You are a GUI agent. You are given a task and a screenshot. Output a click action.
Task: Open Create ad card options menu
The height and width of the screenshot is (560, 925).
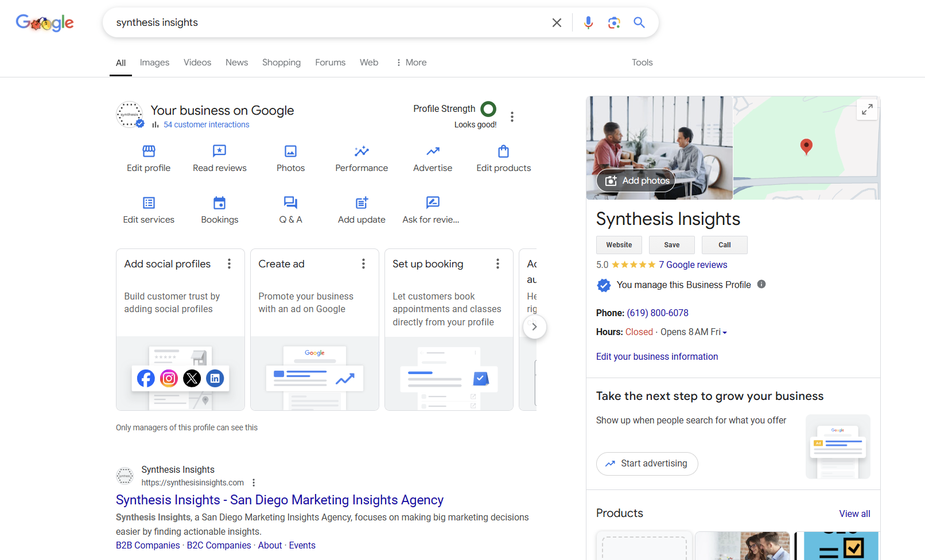point(363,264)
